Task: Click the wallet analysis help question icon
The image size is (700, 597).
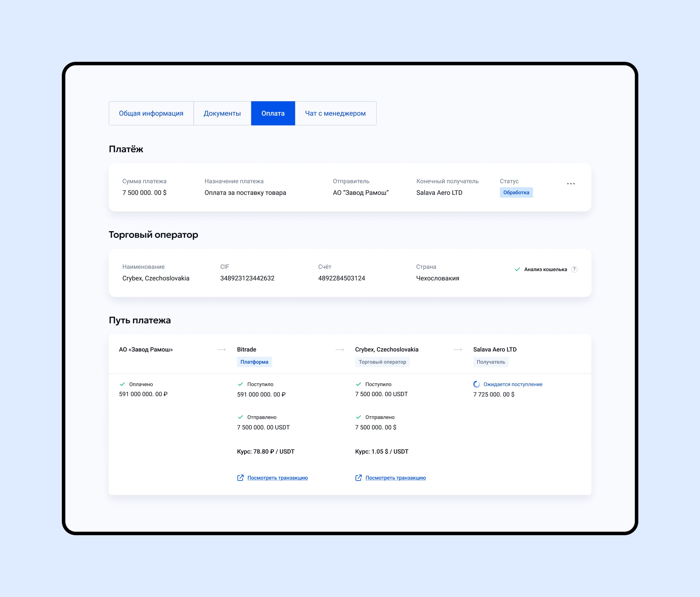Action: 574,269
